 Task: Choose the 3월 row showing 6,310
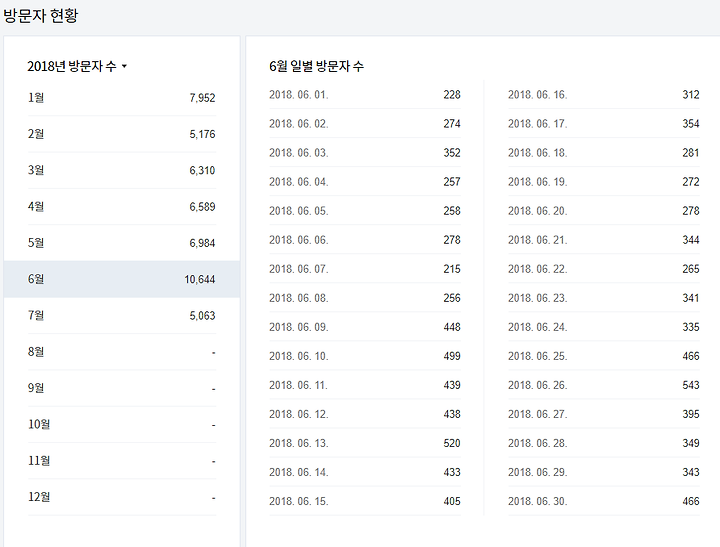coord(122,170)
